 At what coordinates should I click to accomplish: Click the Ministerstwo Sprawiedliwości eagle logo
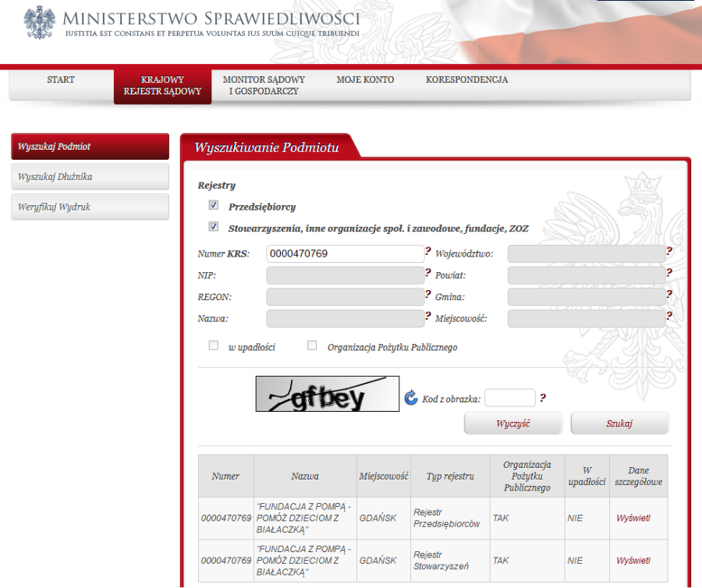pos(40,22)
